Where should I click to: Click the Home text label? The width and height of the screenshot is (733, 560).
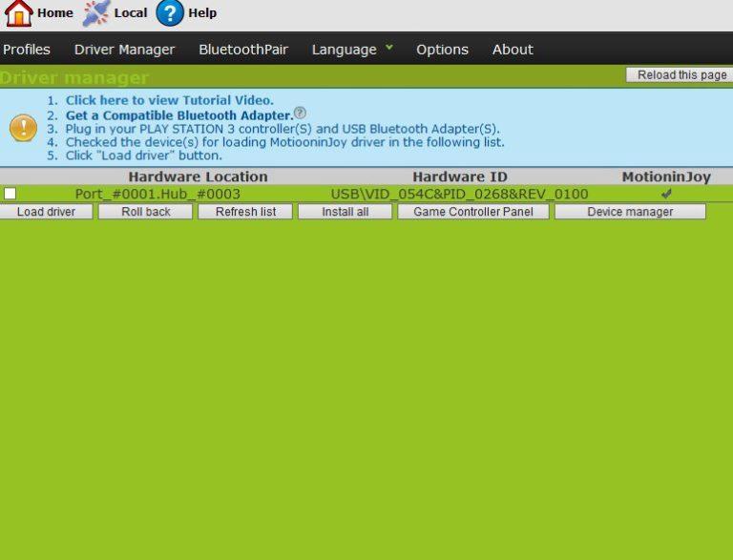[55, 13]
